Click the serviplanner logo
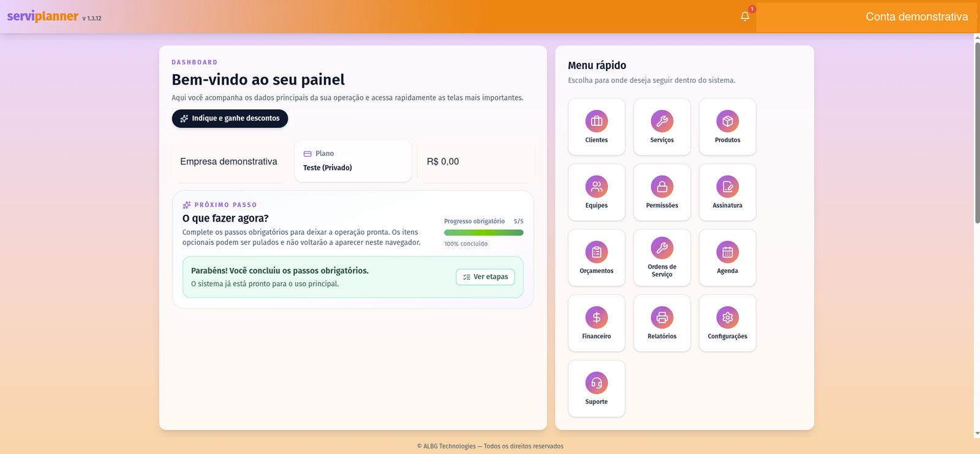 click(x=43, y=16)
